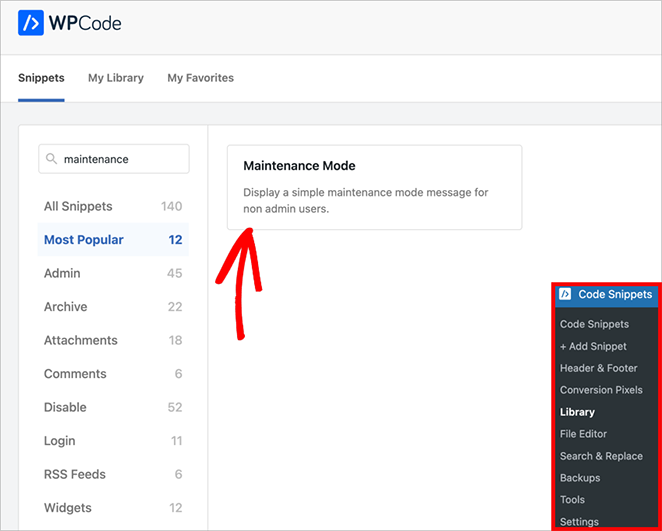Open Header & Footer menu item

point(598,368)
